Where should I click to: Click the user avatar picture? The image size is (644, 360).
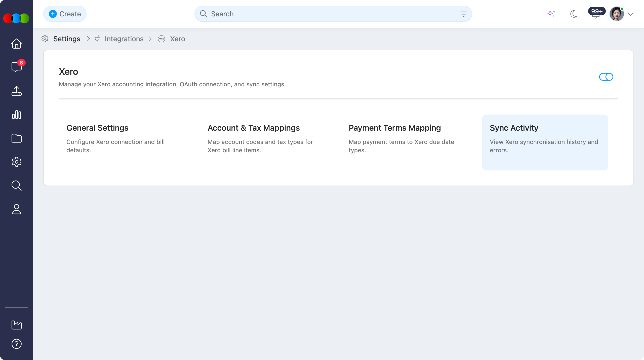617,14
